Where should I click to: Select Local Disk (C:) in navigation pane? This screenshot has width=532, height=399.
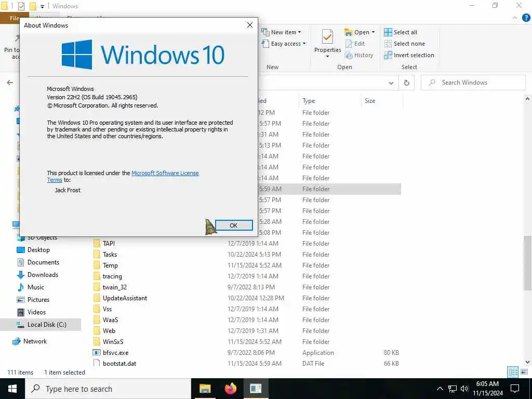[47, 325]
